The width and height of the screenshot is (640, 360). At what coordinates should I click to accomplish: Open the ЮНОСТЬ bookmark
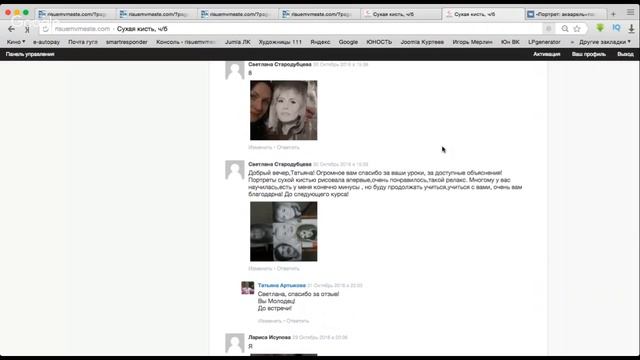coord(379,42)
